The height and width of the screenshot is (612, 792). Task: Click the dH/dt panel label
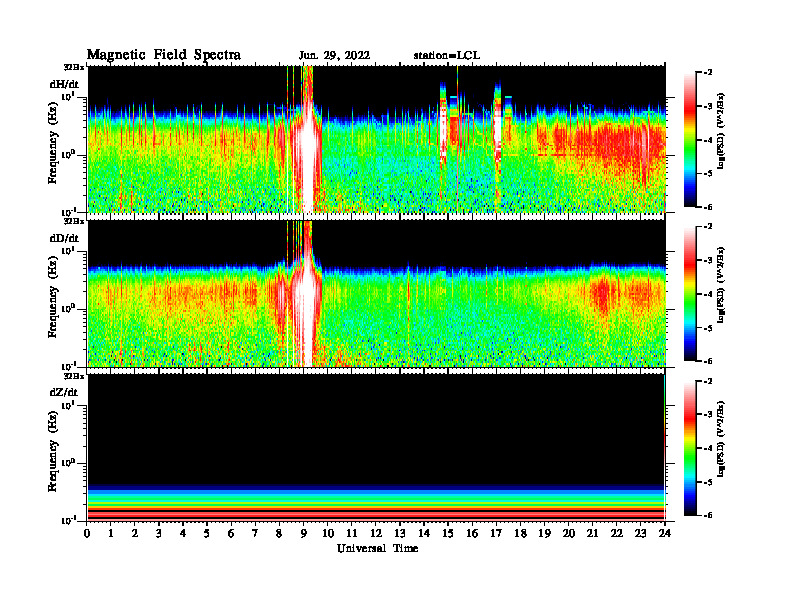pyautogui.click(x=64, y=84)
